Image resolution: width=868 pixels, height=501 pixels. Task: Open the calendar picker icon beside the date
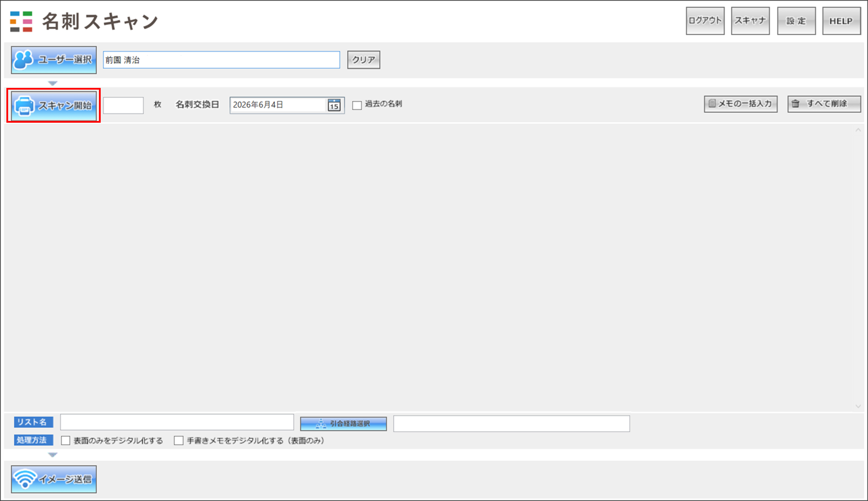(x=334, y=105)
